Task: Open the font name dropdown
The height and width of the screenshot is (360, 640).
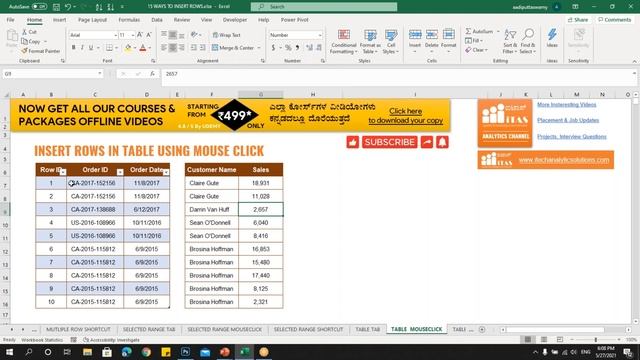Action: tap(115, 36)
